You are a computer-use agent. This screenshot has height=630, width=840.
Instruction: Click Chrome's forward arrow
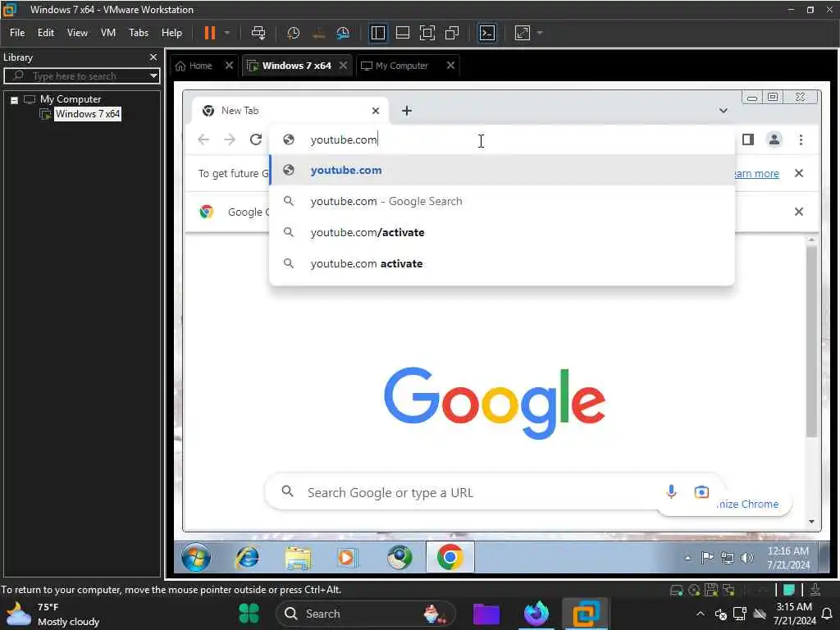(x=230, y=139)
